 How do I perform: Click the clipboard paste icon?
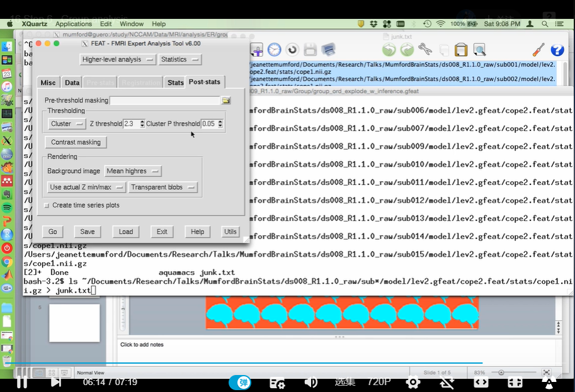pos(461,50)
